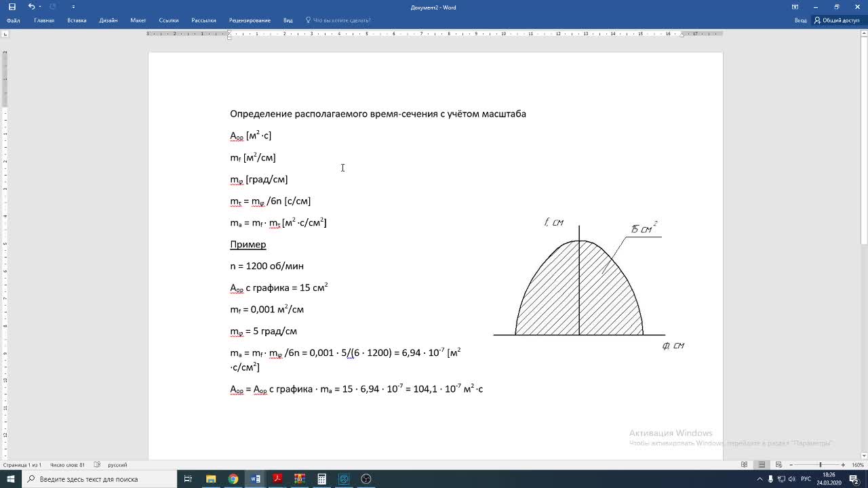
Task: Open Google Chrome from the taskbar
Action: click(233, 479)
